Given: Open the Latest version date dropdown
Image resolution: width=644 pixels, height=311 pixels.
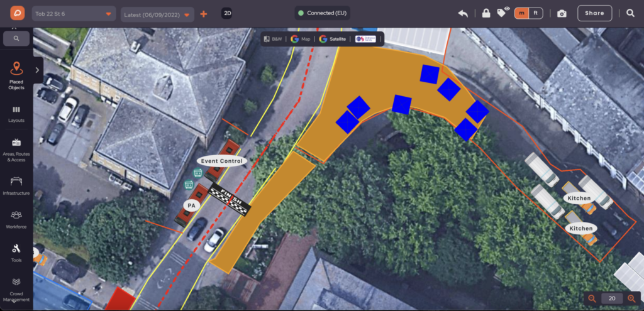Looking at the screenshot, I should coord(157,14).
